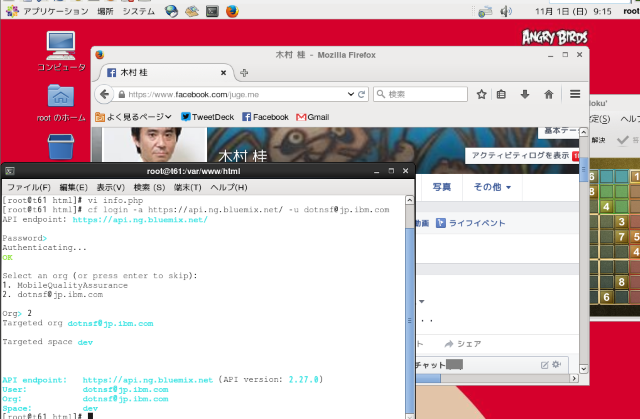Click the date and time clock
640x419 pixels.
click(x=573, y=11)
